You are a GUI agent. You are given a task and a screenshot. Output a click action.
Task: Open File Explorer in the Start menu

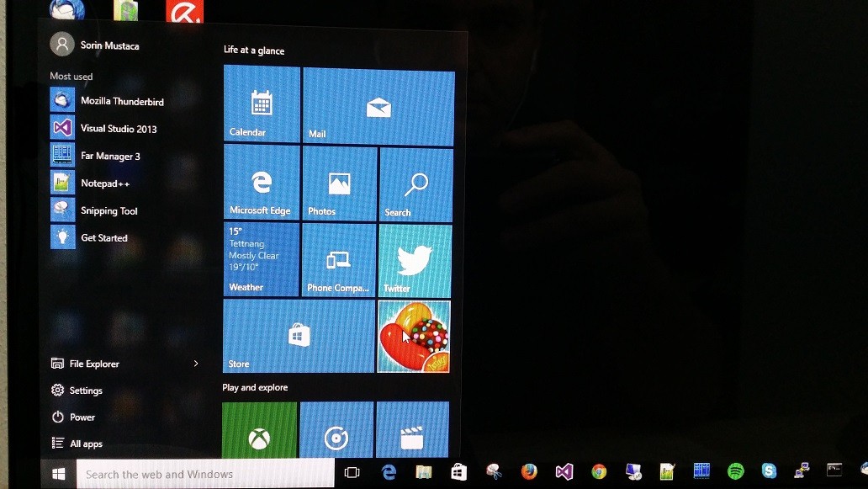pyautogui.click(x=85, y=364)
